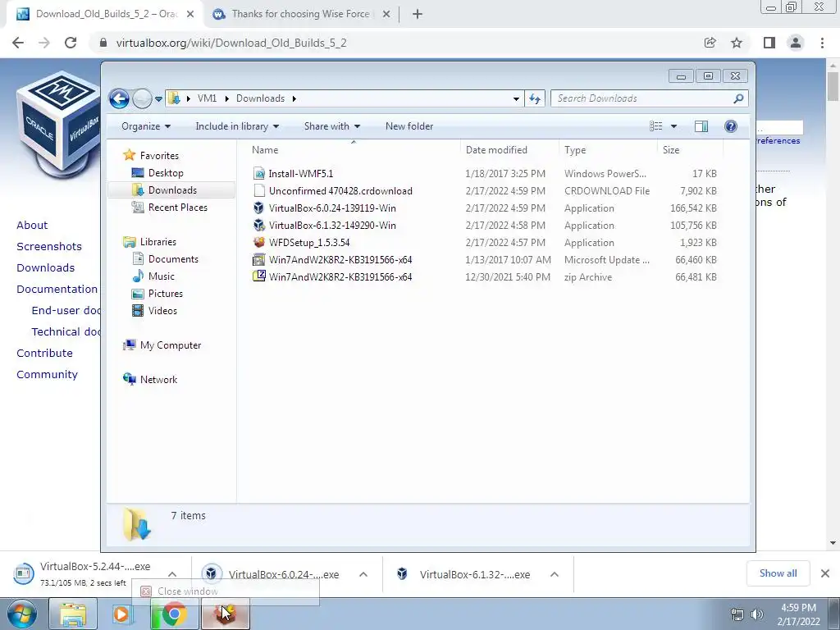Click the Explorer help question mark icon
840x630 pixels.
pos(731,126)
